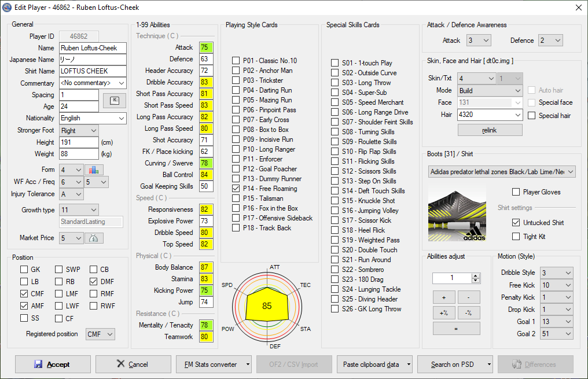Click the Name input field
The height and width of the screenshot is (379, 588).
pyautogui.click(x=93, y=48)
